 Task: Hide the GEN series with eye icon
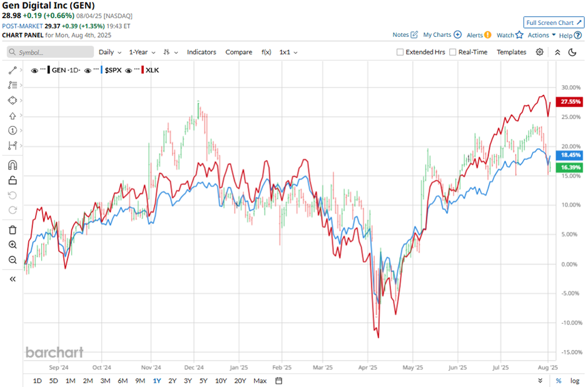(x=34, y=71)
